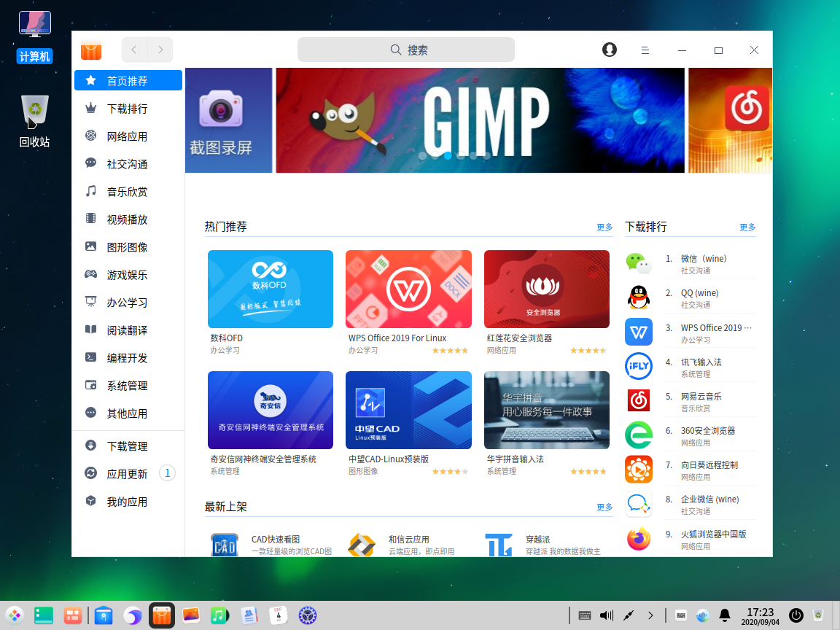Image resolution: width=840 pixels, height=630 pixels.
Task: Open the launcher at the taskbar's left end
Action: (x=15, y=615)
